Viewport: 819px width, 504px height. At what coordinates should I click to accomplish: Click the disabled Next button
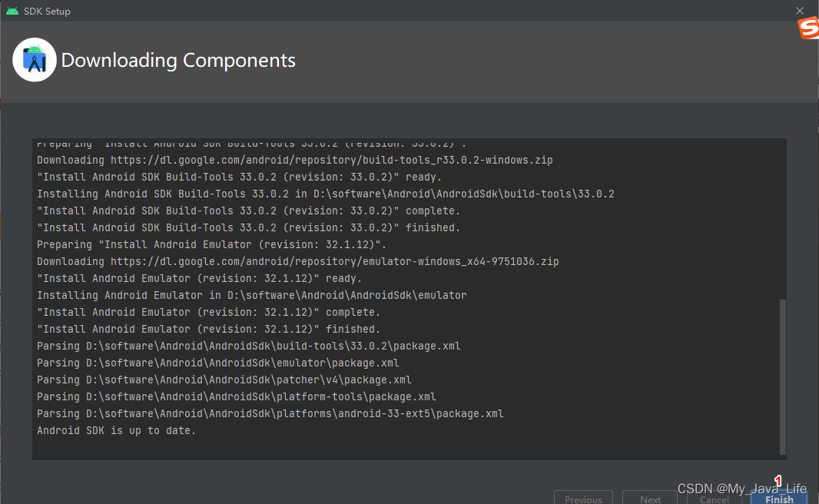(x=650, y=498)
